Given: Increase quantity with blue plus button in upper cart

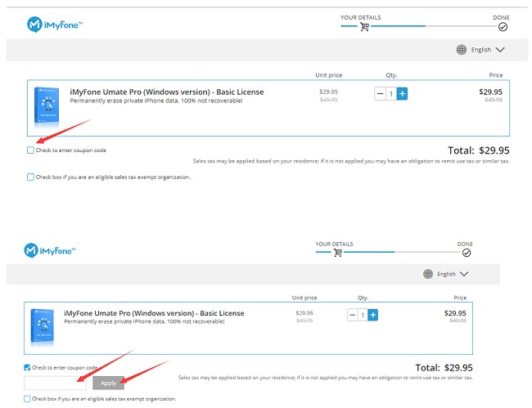Looking at the screenshot, I should (x=402, y=94).
